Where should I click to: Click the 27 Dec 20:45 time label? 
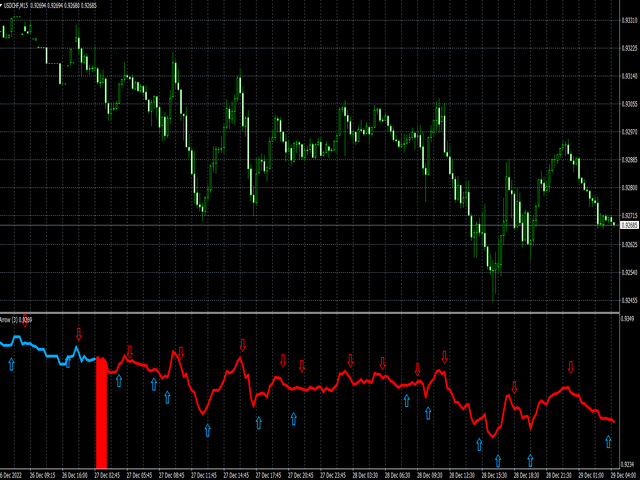(x=300, y=476)
